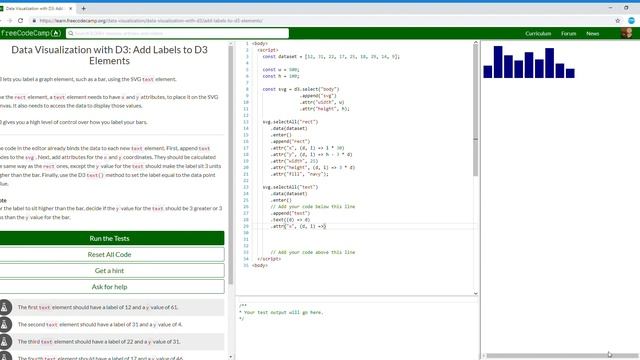Click the 'Add your code below this line' comment
The height and width of the screenshot is (360, 640).
click(313, 207)
